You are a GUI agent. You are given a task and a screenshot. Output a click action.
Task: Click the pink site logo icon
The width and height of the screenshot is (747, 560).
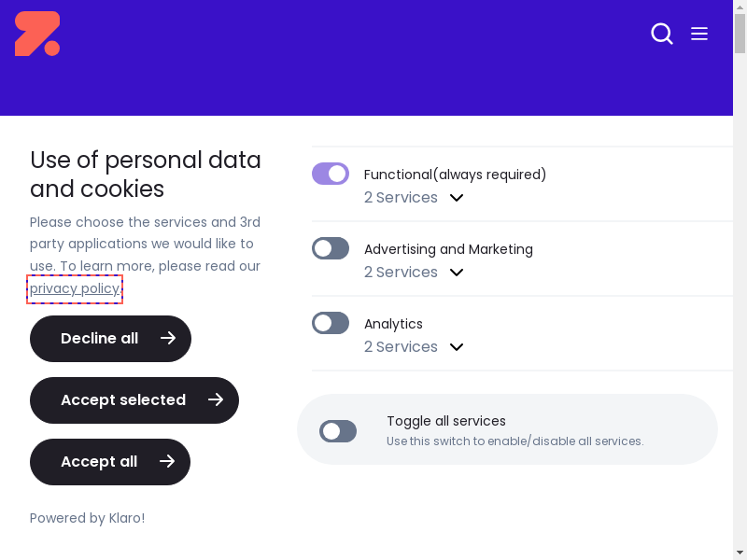(x=37, y=34)
